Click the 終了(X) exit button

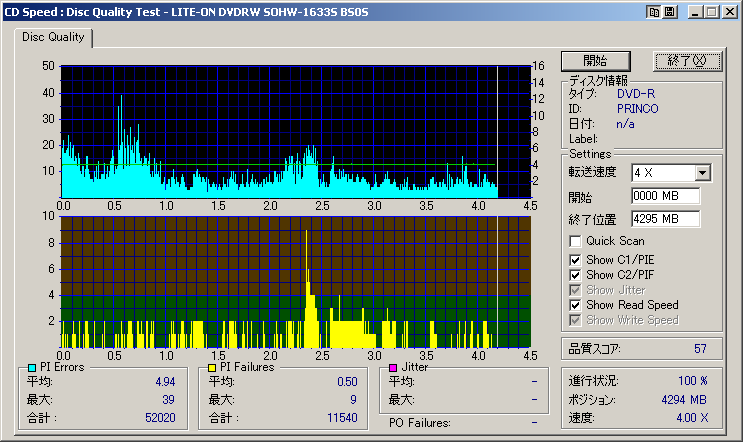click(x=687, y=61)
